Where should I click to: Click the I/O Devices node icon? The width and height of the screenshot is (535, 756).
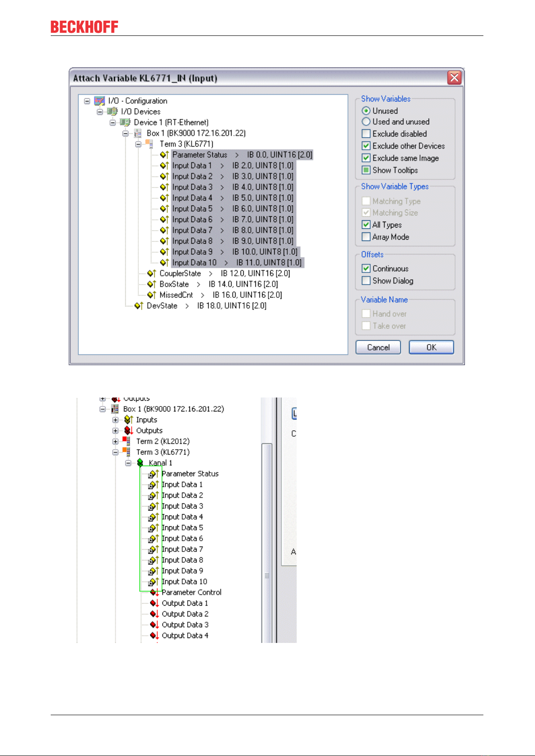112,112
